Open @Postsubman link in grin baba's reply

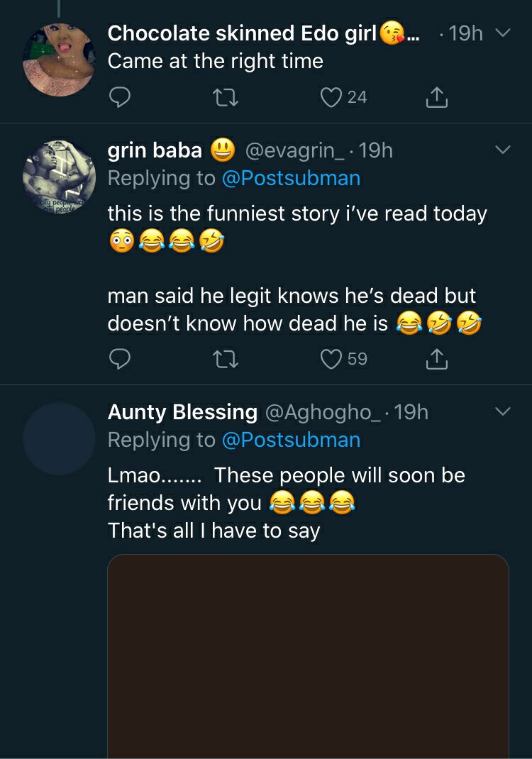[291, 178]
